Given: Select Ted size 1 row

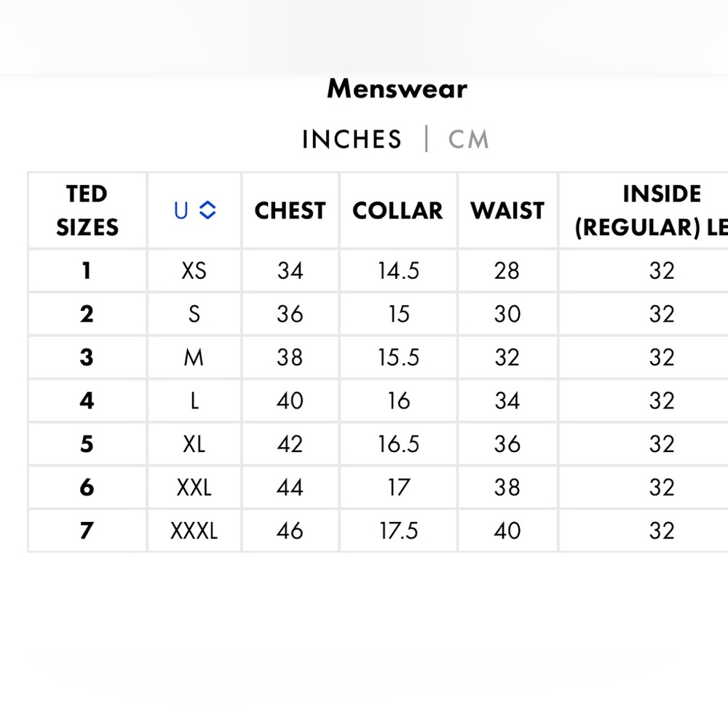Looking at the screenshot, I should (378, 271).
